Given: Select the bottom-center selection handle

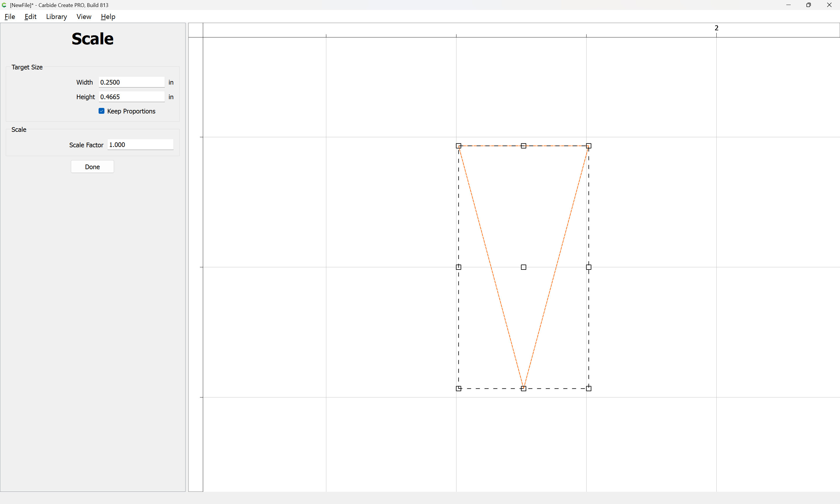Looking at the screenshot, I should pyautogui.click(x=524, y=388).
